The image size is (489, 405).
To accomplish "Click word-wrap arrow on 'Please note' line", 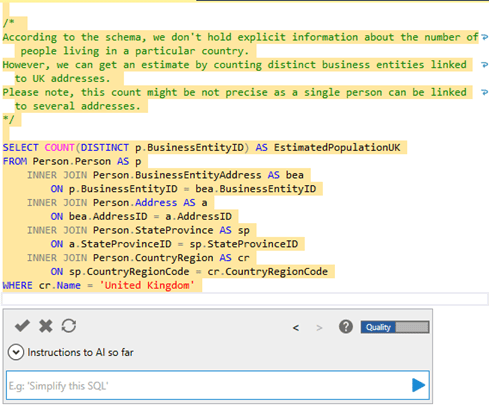I will tap(485, 92).
